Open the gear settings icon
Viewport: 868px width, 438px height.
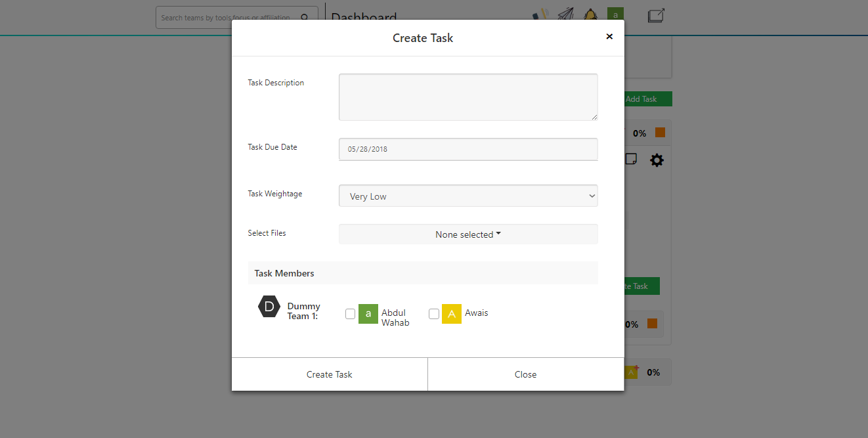(x=657, y=160)
